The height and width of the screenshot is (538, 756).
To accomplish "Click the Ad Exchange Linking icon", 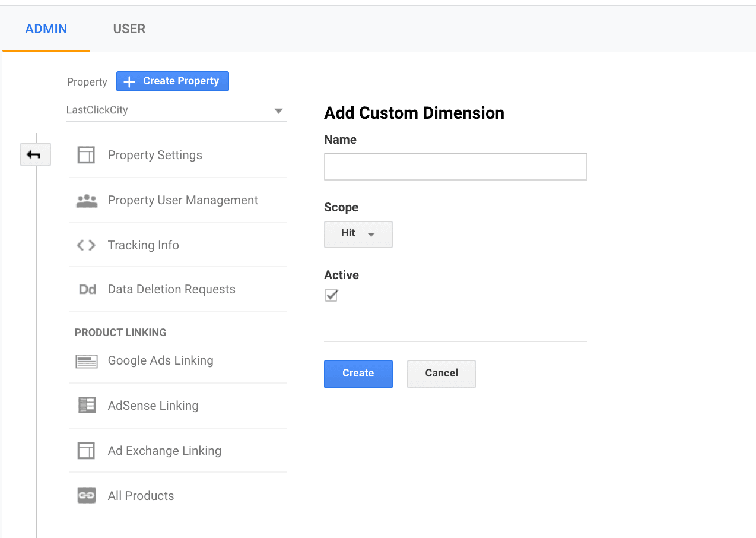I will (x=87, y=451).
